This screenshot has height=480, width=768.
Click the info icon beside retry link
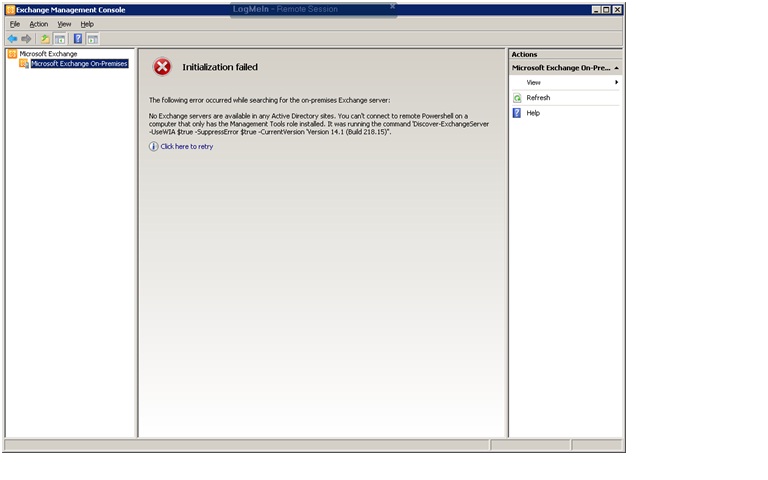pyautogui.click(x=153, y=146)
